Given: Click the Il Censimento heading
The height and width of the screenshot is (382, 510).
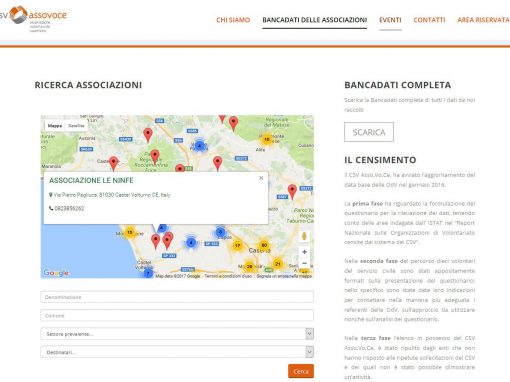Looking at the screenshot, I should [x=380, y=160].
